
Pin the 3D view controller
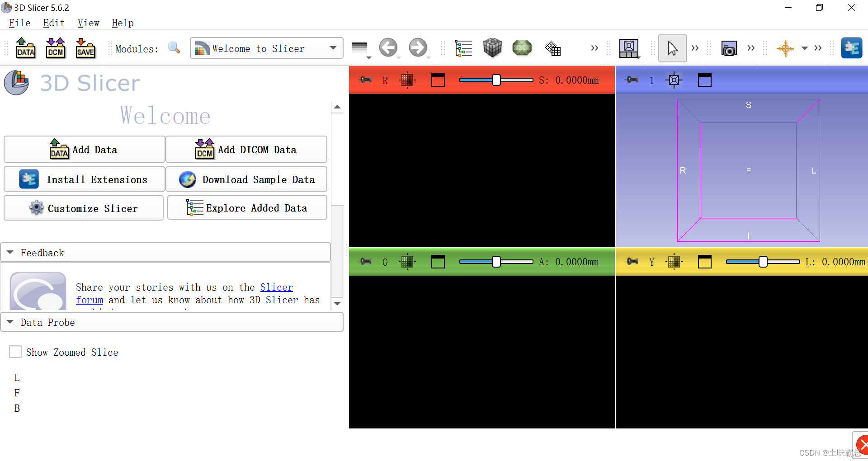(632, 80)
